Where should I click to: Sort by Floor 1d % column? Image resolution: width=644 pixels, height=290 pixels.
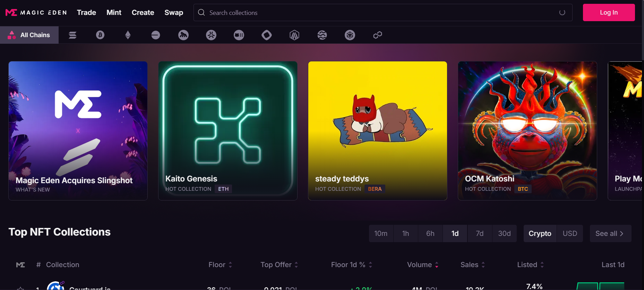pos(352,265)
